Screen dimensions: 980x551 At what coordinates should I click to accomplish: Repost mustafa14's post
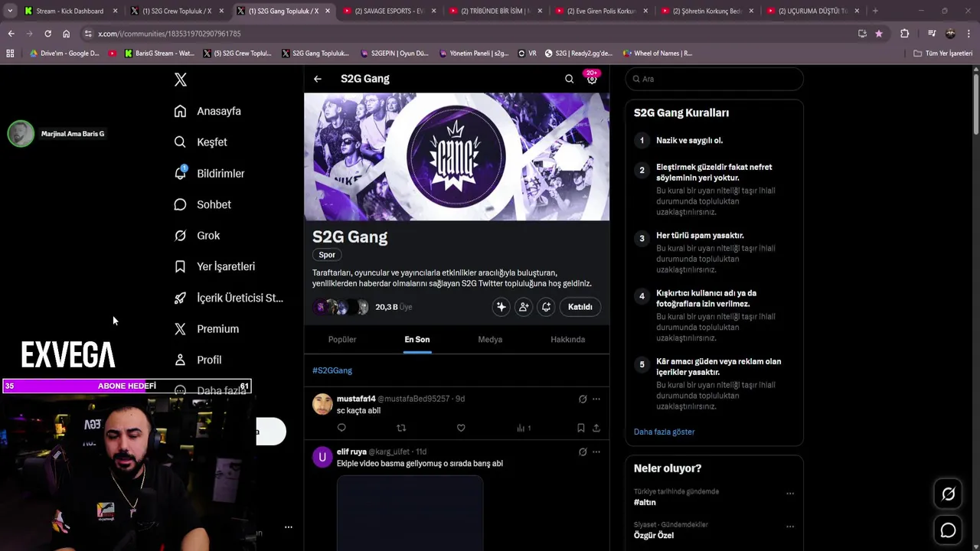[x=401, y=428]
